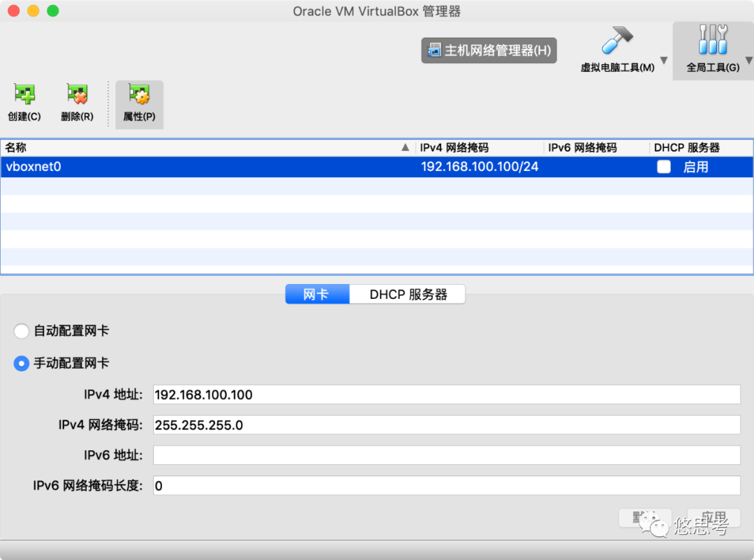Click the sort ascending arrow in name header
Viewport: 754px width, 560px height.
(x=406, y=147)
